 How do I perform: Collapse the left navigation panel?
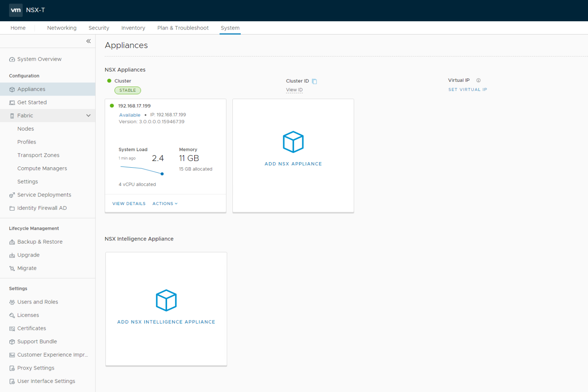[x=88, y=41]
